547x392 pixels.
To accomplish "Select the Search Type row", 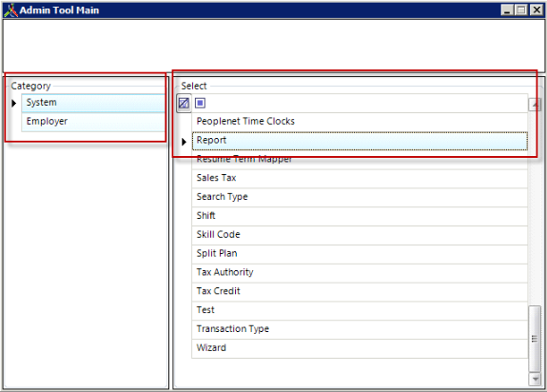I will point(360,197).
